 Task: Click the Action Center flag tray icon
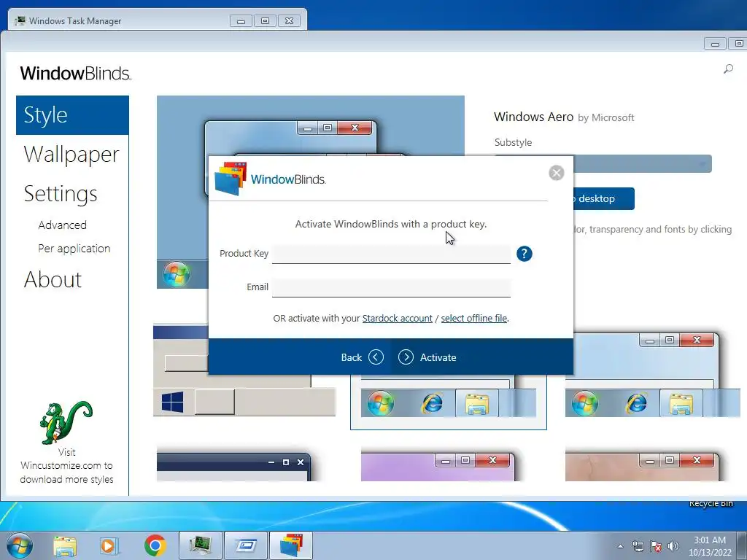coord(656,546)
